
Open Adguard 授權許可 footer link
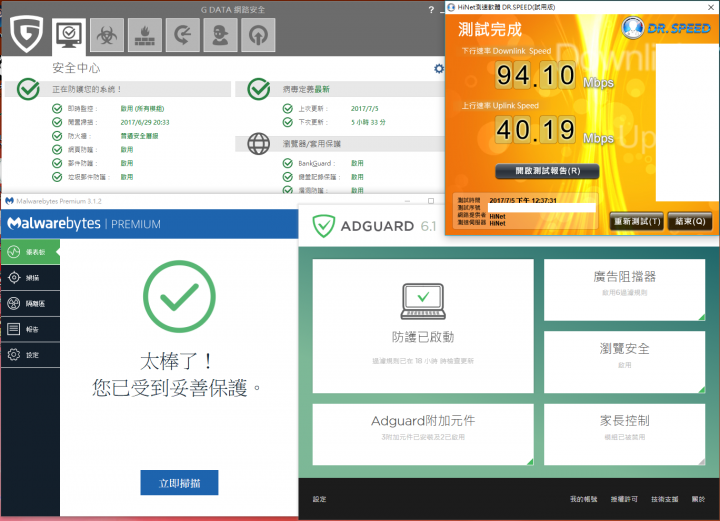(x=624, y=499)
